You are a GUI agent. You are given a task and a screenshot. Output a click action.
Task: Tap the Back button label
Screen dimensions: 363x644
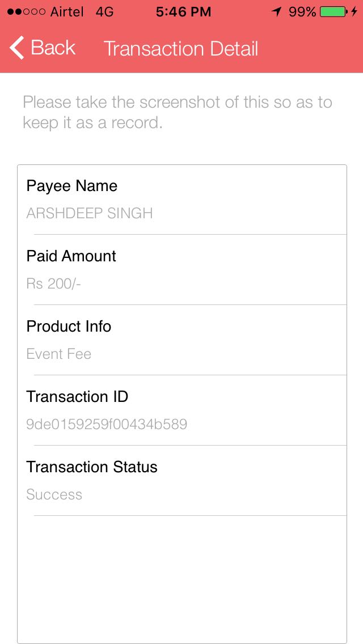(x=53, y=48)
